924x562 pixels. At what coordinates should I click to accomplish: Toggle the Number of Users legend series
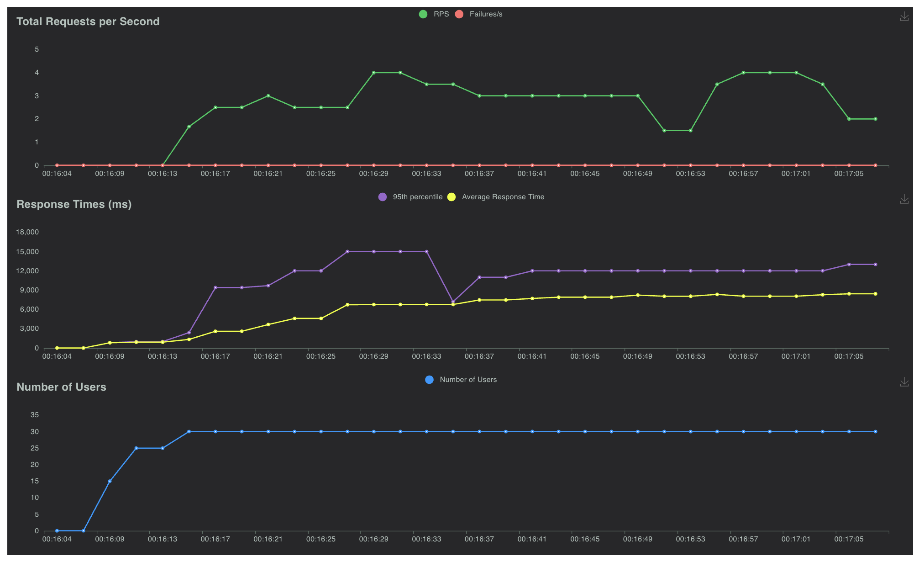tap(461, 380)
